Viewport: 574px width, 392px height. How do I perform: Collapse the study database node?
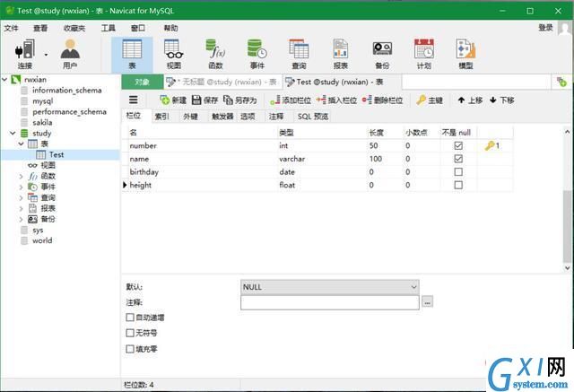pos(13,133)
